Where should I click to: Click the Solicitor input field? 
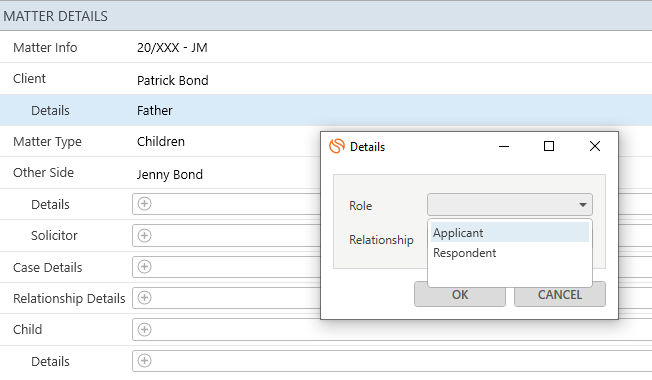click(x=227, y=235)
